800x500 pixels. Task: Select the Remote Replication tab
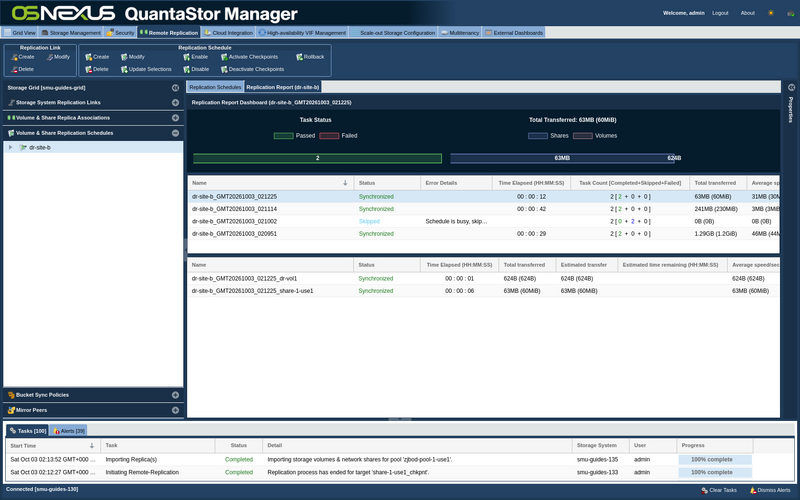[x=169, y=33]
